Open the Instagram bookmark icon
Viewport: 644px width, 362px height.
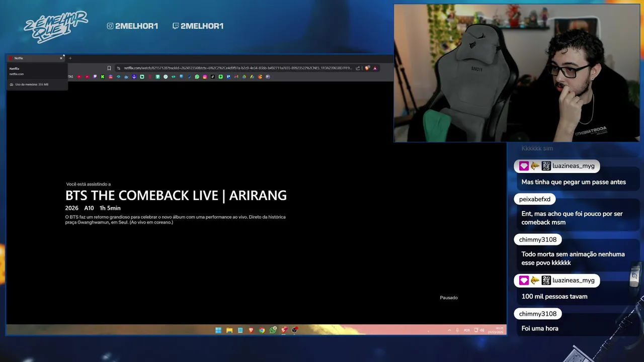[205, 76]
